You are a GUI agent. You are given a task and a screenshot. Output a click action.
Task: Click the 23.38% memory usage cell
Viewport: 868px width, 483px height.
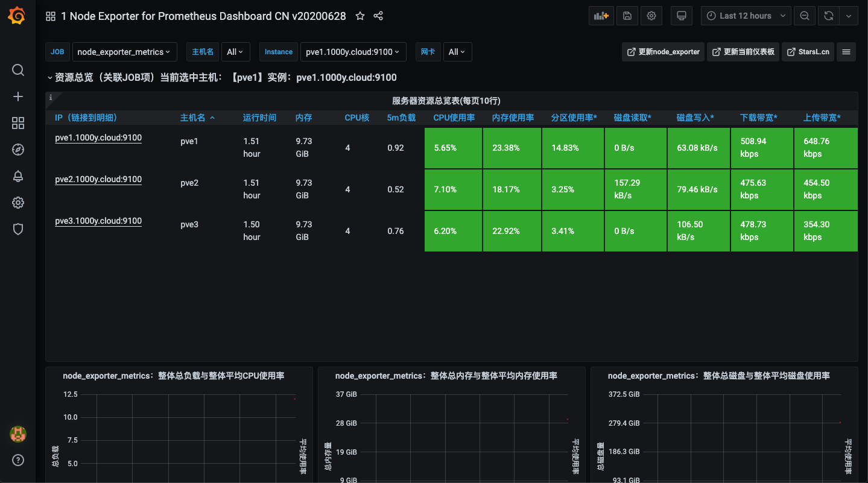pyautogui.click(x=513, y=148)
